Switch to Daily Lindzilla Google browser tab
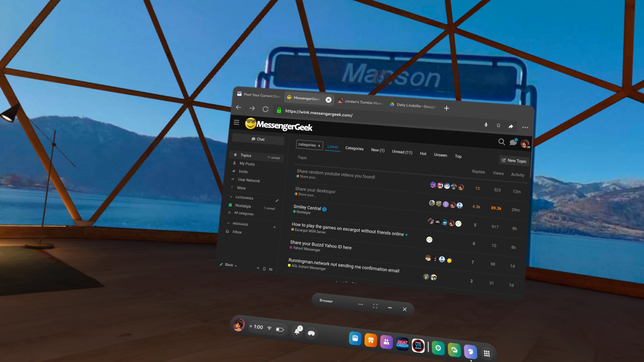The width and height of the screenshot is (644, 362). pyautogui.click(x=413, y=105)
